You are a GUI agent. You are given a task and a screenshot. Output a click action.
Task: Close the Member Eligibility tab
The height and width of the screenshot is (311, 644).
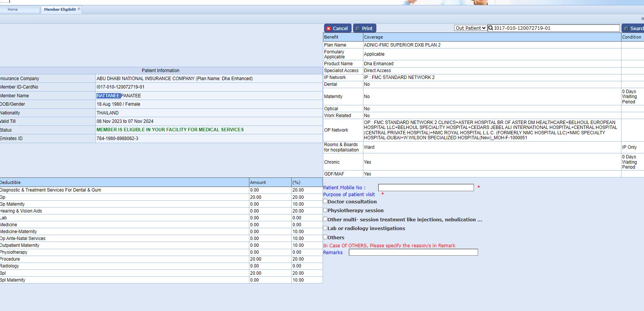79,9
